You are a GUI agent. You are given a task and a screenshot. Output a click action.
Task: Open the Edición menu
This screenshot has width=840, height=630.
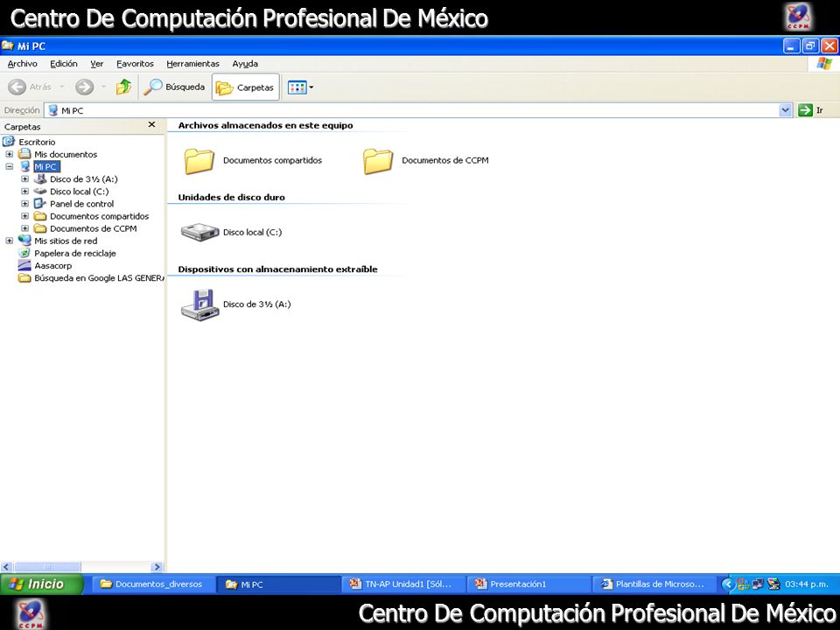(64, 64)
